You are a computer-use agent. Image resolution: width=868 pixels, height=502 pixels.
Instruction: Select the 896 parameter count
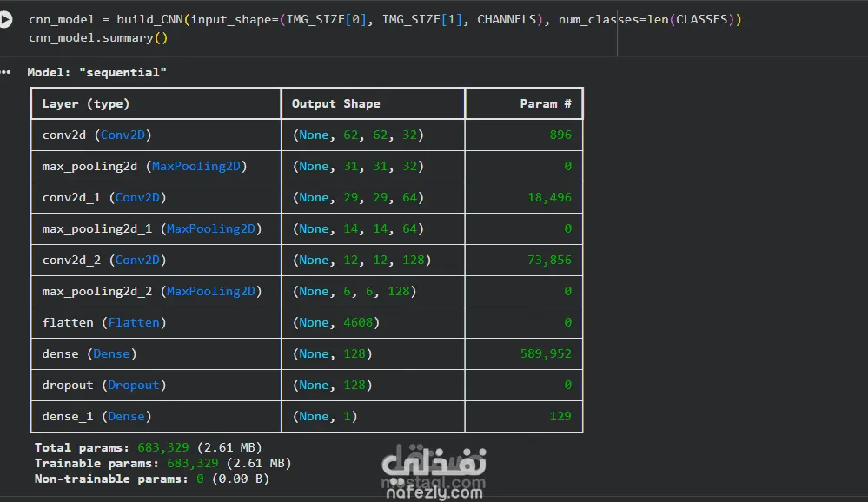pyautogui.click(x=560, y=135)
